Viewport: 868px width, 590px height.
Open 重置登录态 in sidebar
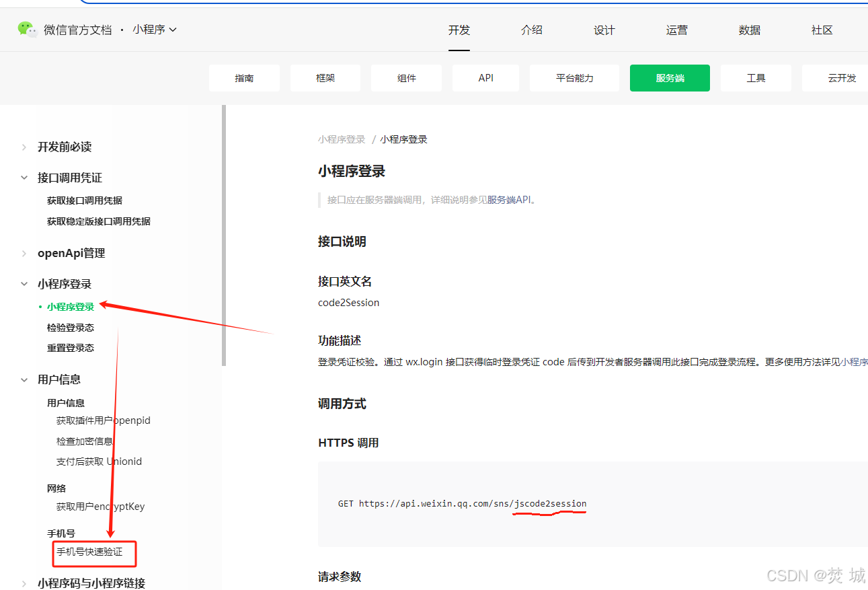click(71, 348)
